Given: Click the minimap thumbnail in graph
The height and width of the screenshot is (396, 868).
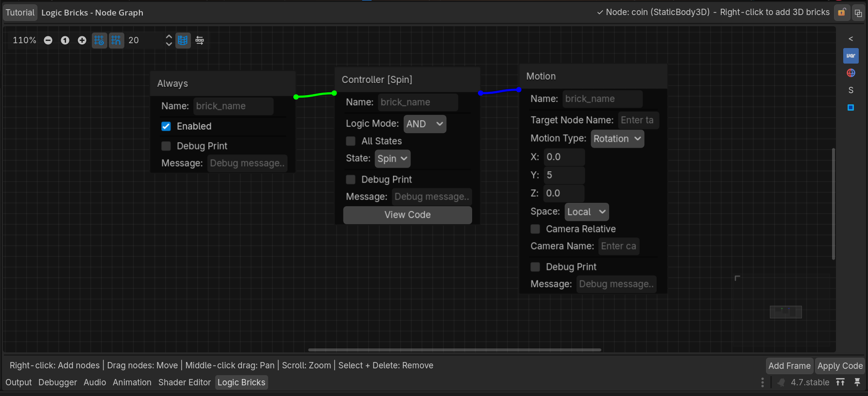Looking at the screenshot, I should pos(785,312).
